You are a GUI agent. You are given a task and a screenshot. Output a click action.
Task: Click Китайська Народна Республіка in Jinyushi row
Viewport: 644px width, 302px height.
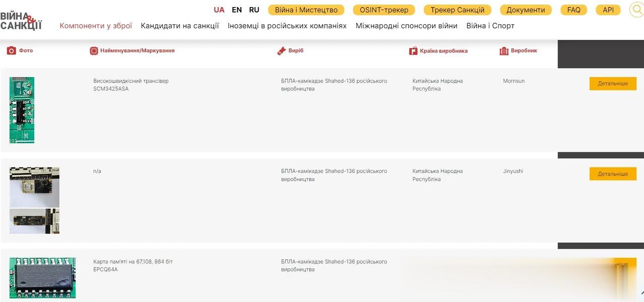(437, 175)
